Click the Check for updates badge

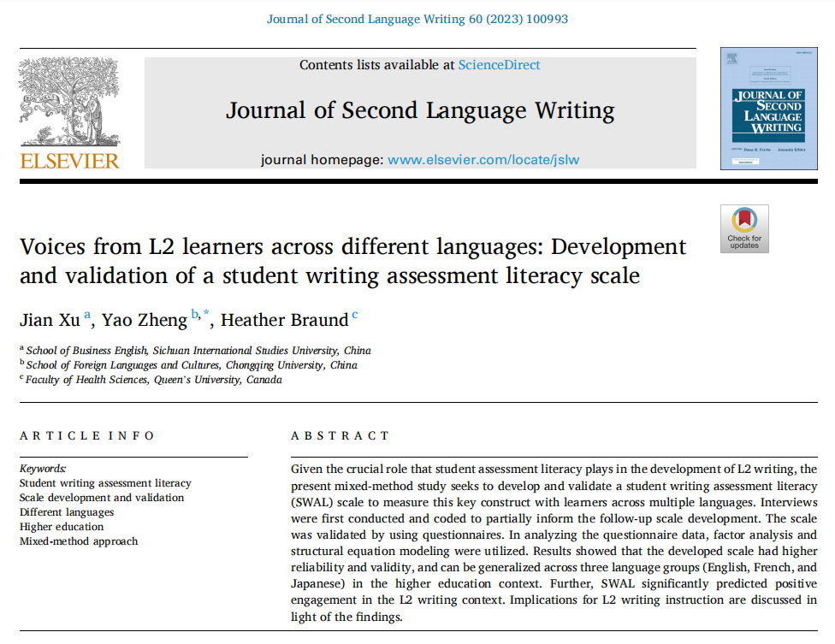click(743, 229)
